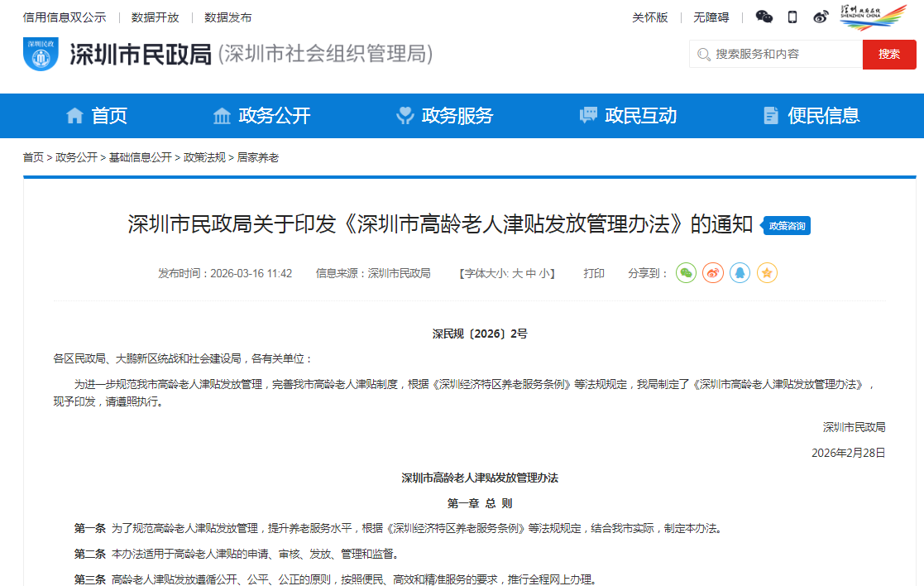Set font size to 大
Viewport: 924px width, 586px height.
(517, 273)
